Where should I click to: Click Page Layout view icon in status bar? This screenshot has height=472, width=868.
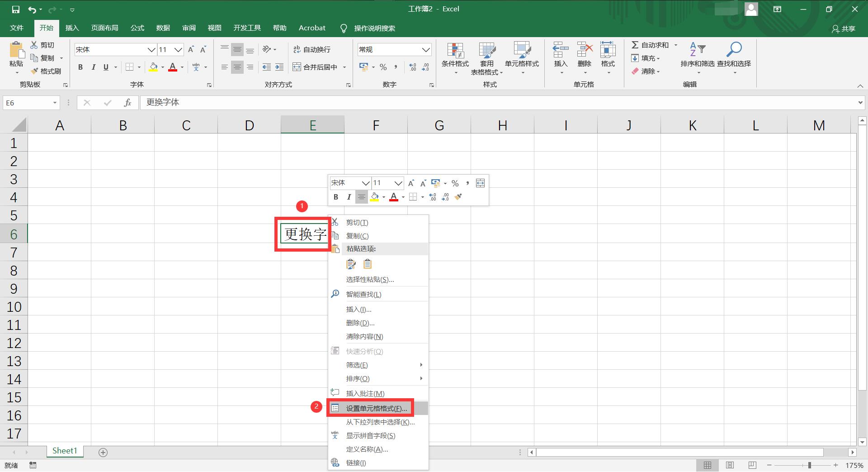(730, 465)
